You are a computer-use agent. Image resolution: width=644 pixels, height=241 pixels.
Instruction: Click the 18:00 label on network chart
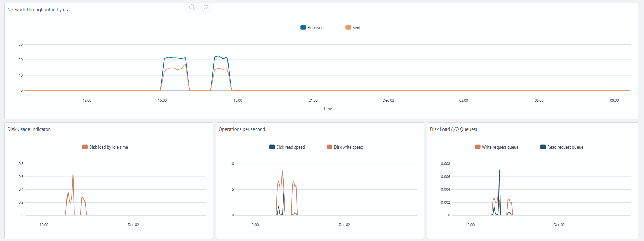click(238, 100)
